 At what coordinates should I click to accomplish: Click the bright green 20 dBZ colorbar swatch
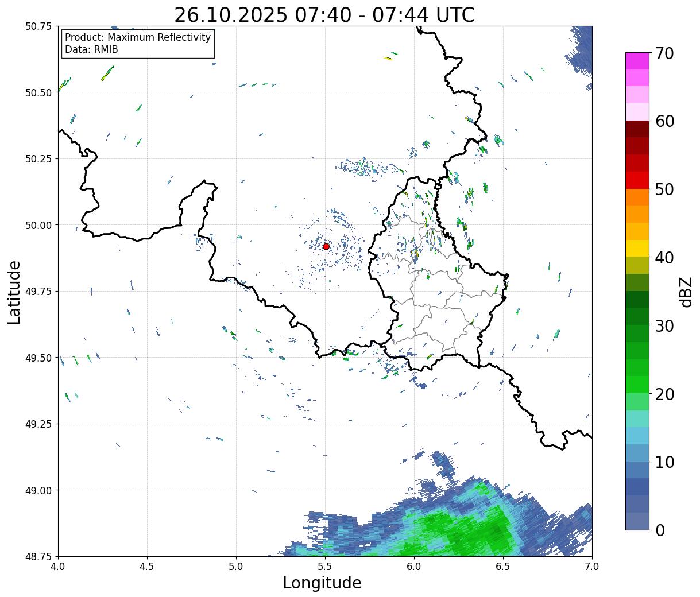[637, 385]
